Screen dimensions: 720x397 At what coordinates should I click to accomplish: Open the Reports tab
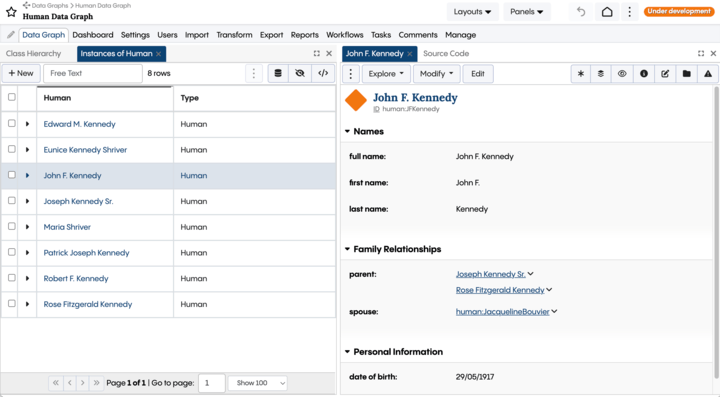pyautogui.click(x=304, y=35)
